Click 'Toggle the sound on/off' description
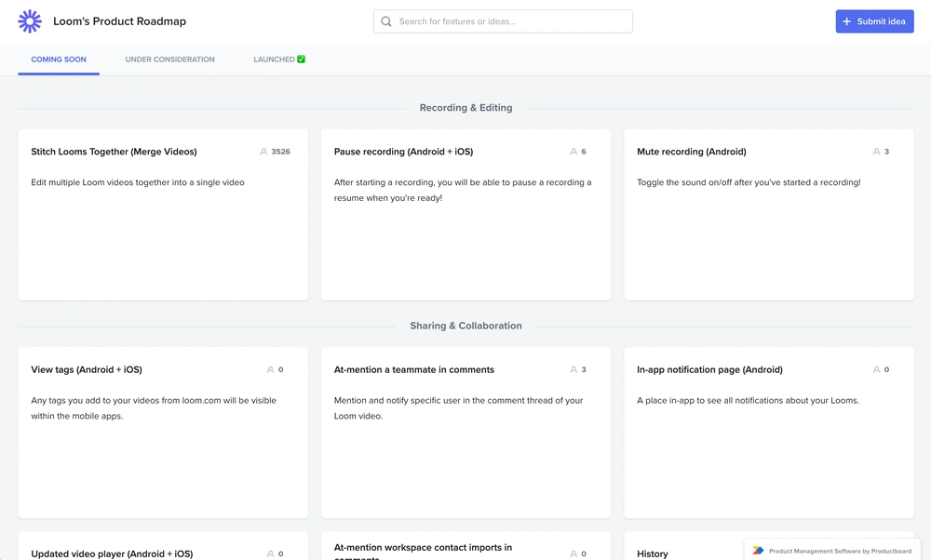This screenshot has width=931, height=560. point(749,182)
